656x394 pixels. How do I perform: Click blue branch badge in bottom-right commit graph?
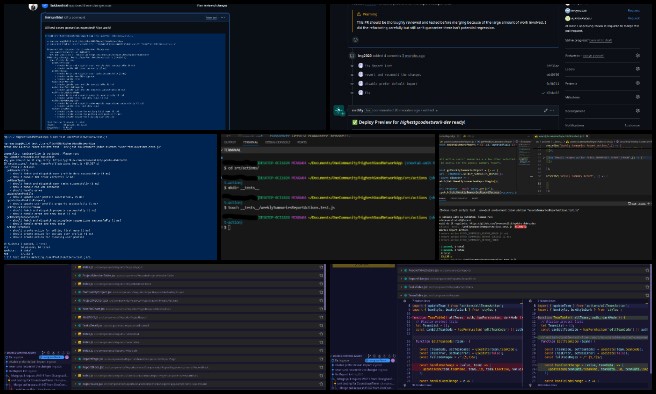click(377, 360)
